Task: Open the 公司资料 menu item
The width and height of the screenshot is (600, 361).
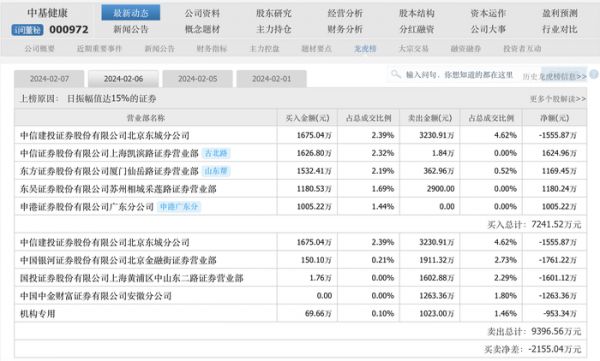Action: [202, 13]
